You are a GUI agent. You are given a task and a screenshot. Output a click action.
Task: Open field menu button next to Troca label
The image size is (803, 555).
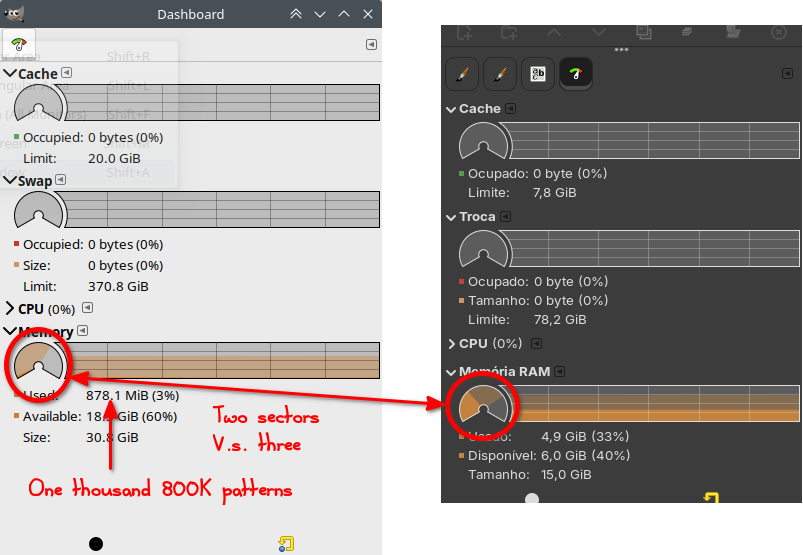click(505, 217)
